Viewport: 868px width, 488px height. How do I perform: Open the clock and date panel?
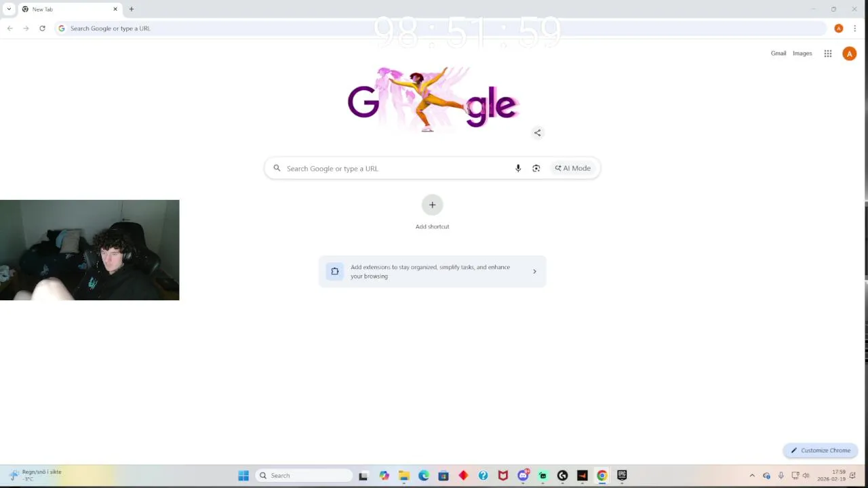click(831, 476)
